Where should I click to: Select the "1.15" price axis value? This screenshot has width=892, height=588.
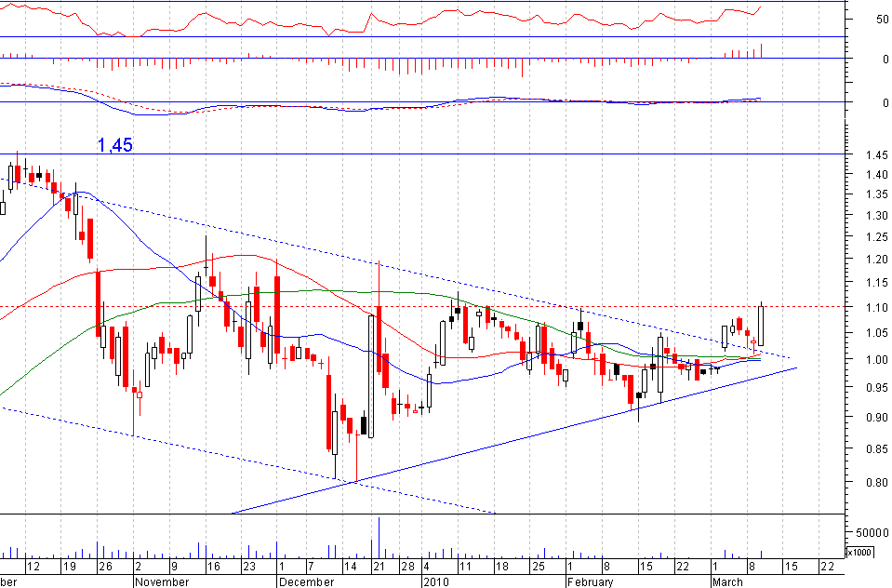[876, 282]
